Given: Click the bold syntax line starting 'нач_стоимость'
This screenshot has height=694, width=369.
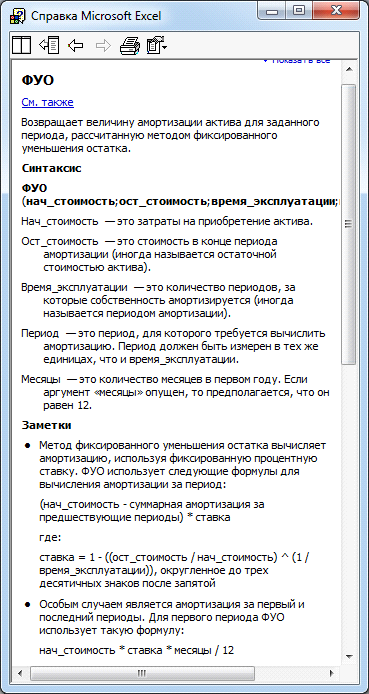Looking at the screenshot, I should [181, 201].
